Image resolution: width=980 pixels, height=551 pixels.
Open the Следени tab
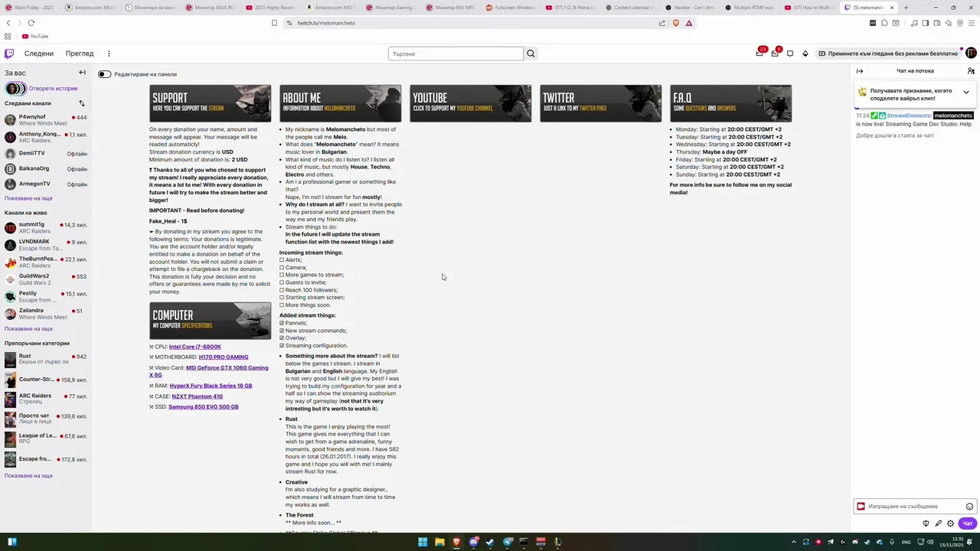point(39,54)
